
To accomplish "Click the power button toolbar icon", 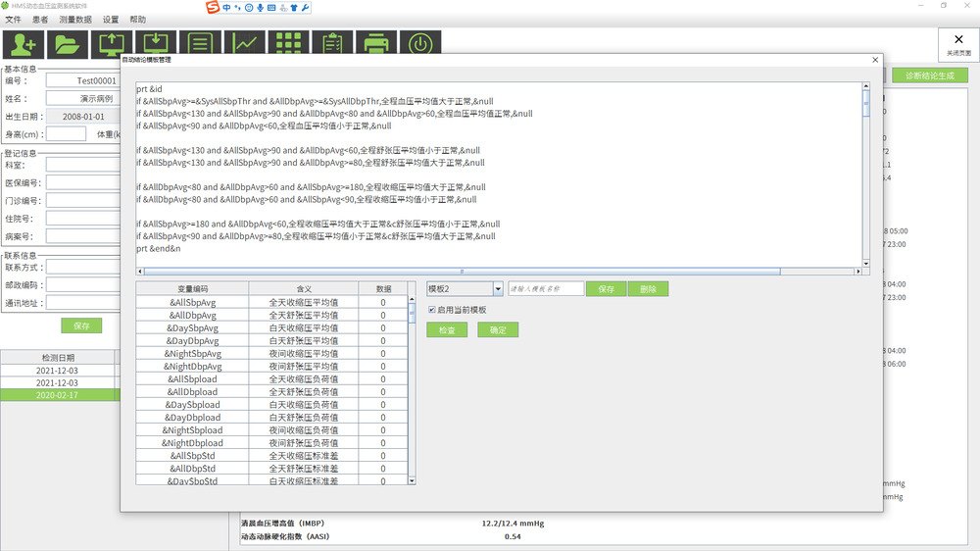I will (x=419, y=44).
